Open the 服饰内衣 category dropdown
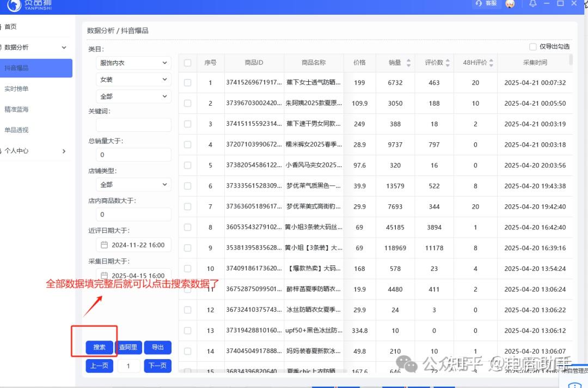The image size is (588, 388). (133, 63)
